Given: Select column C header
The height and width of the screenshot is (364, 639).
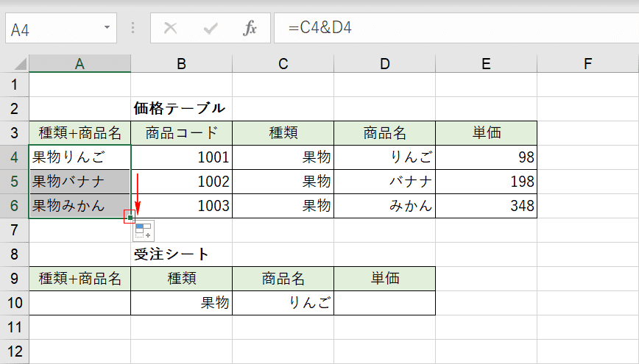Looking at the screenshot, I should [x=283, y=64].
